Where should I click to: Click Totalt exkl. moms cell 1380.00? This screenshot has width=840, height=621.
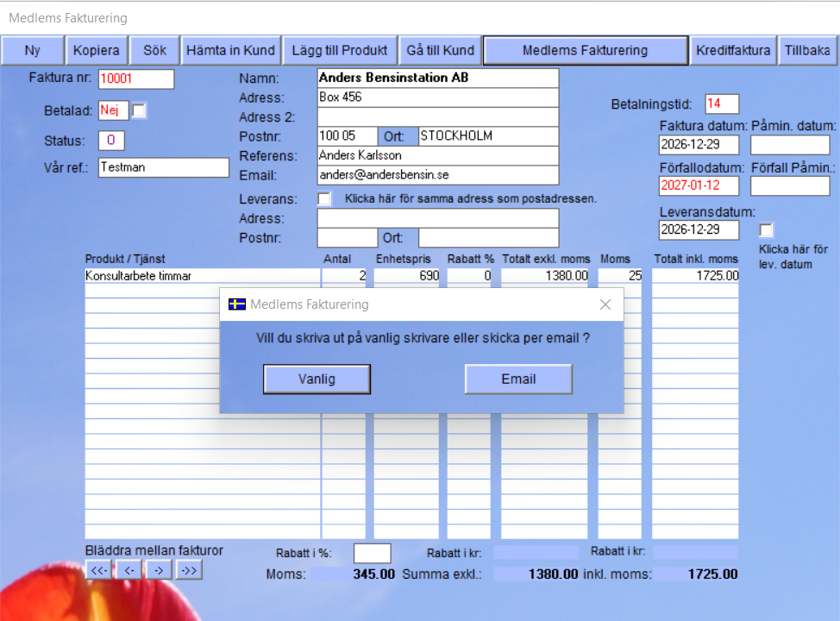[544, 276]
